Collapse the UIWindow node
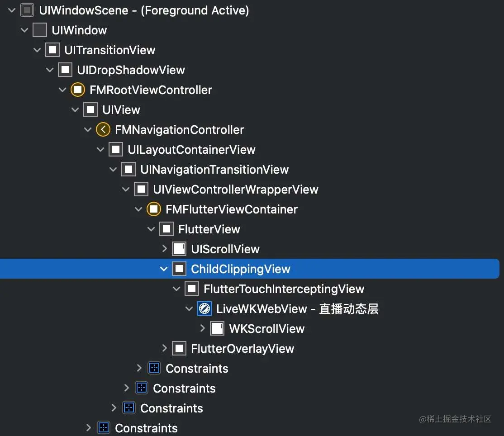The width and height of the screenshot is (504, 436). pyautogui.click(x=24, y=30)
